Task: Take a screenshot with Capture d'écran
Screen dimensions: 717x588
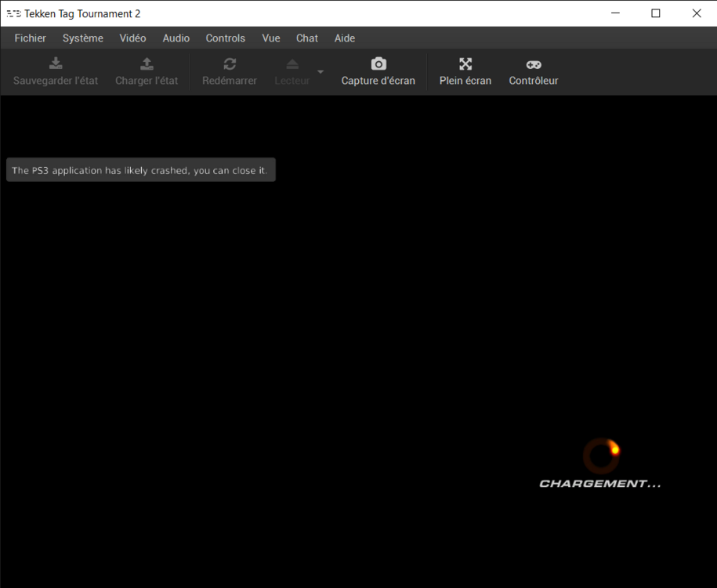Action: click(x=378, y=64)
